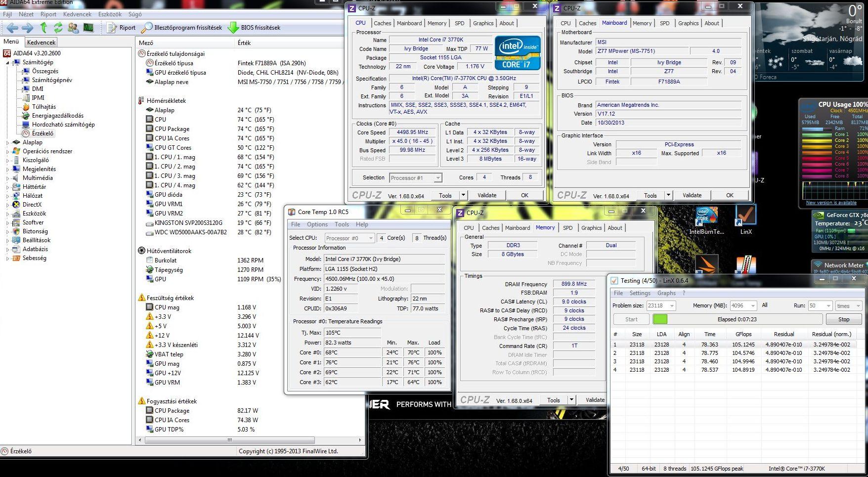Click the green monitor icon in AIDA64 toolbar
The height and width of the screenshot is (477, 868).
pos(88,28)
